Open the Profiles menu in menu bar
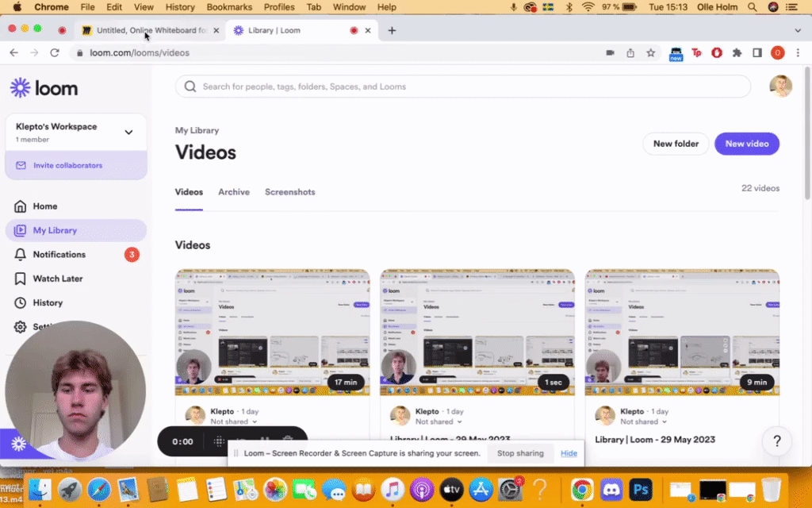 pos(279,7)
